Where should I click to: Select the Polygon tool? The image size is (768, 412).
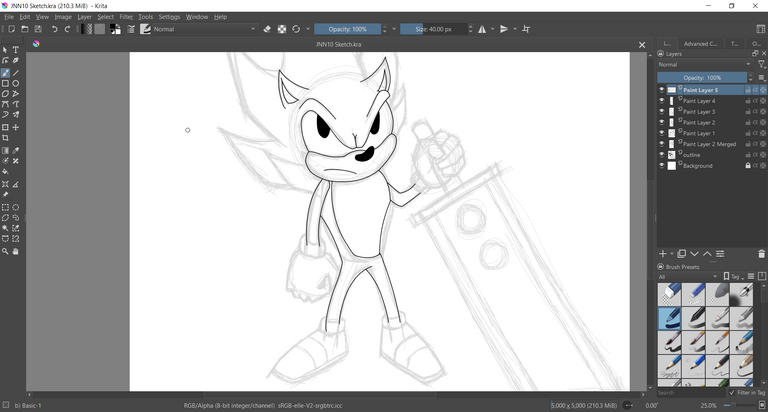(x=5, y=94)
